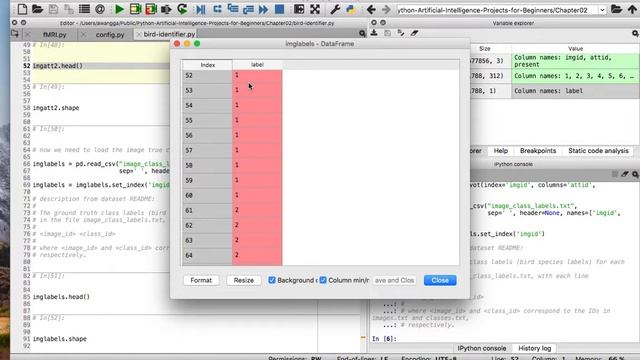Step over current line debug icon
The image size is (640, 360).
point(217,9)
